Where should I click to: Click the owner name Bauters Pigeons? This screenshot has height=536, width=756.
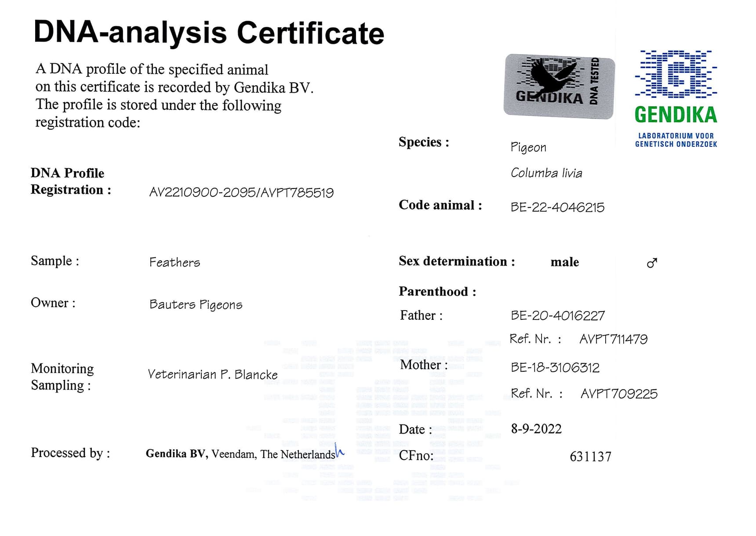pos(196,304)
